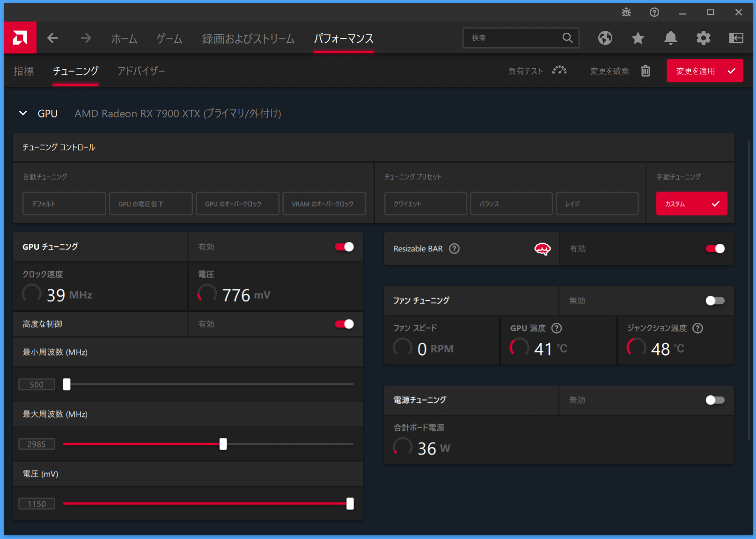This screenshot has height=539, width=756.
Task: Open notifications bell icon
Action: point(671,38)
